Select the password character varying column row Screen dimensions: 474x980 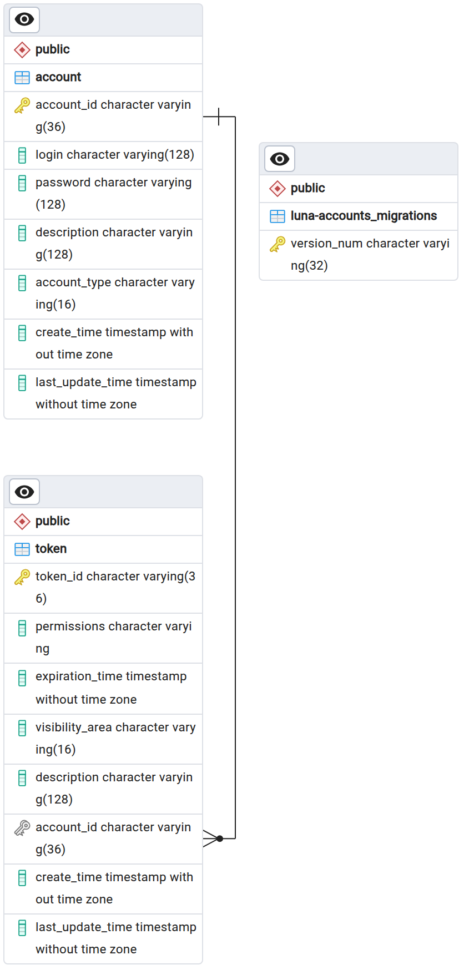click(103, 194)
